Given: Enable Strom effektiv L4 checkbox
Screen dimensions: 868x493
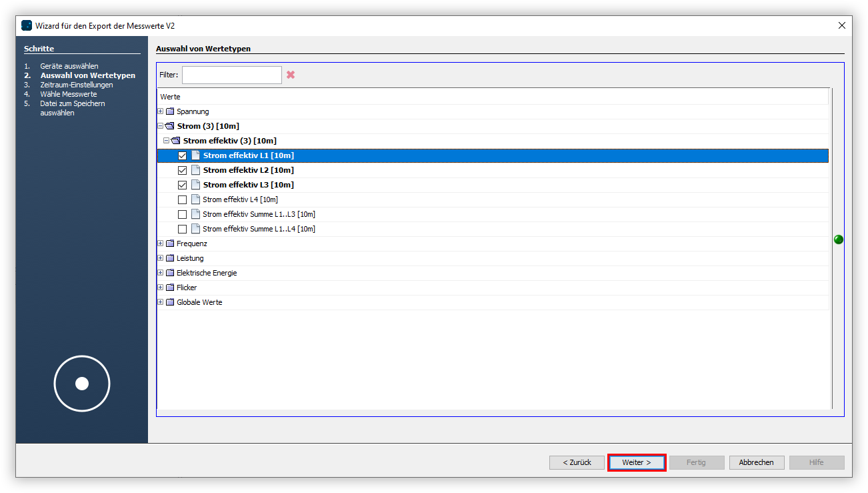Looking at the screenshot, I should click(x=182, y=199).
